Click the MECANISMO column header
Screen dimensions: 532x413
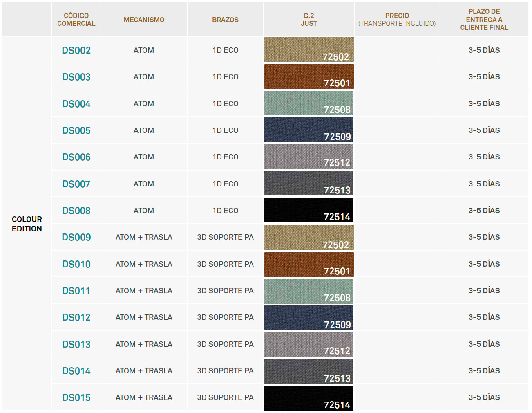[x=144, y=20]
